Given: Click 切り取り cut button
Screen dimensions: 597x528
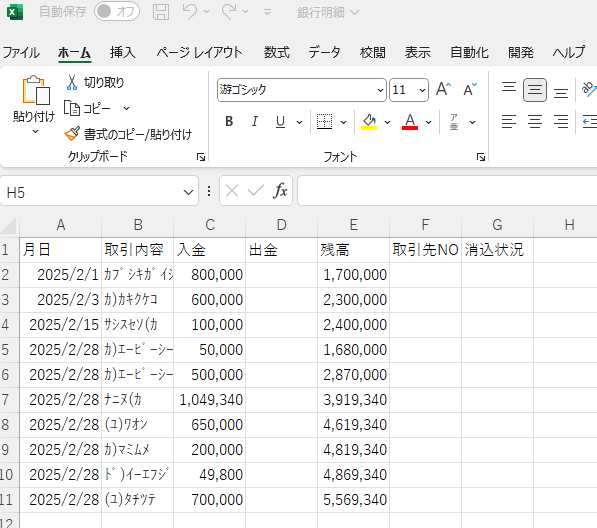Looking at the screenshot, I should [x=95, y=83].
